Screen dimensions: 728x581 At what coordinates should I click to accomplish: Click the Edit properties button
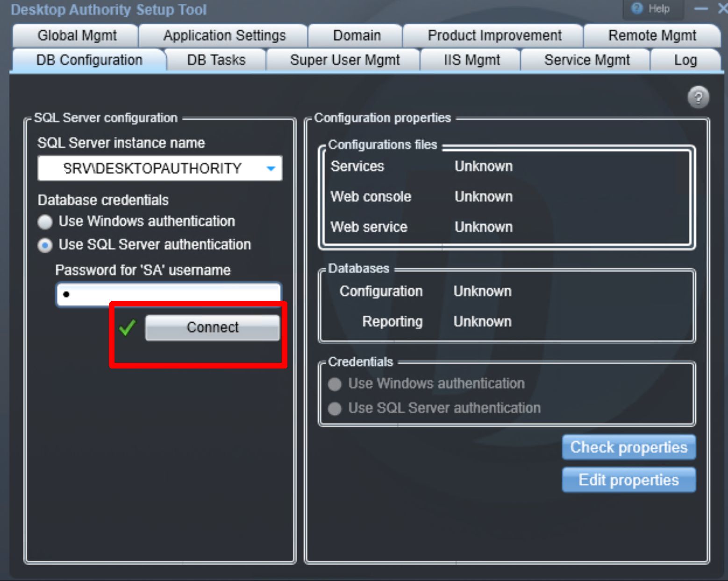tap(628, 480)
